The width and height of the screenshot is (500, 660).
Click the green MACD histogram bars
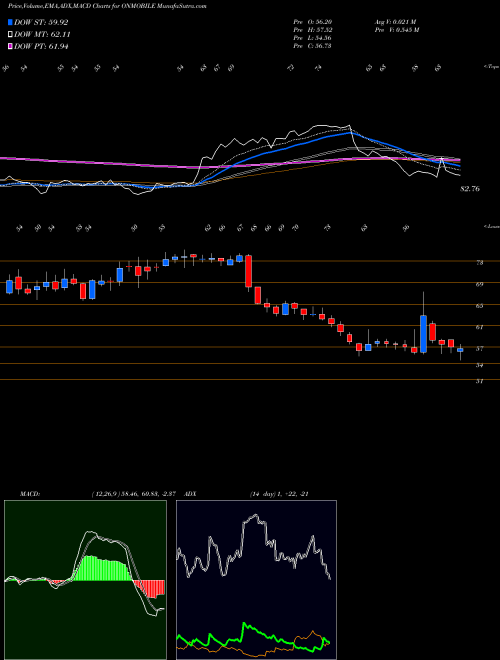click(x=103, y=568)
